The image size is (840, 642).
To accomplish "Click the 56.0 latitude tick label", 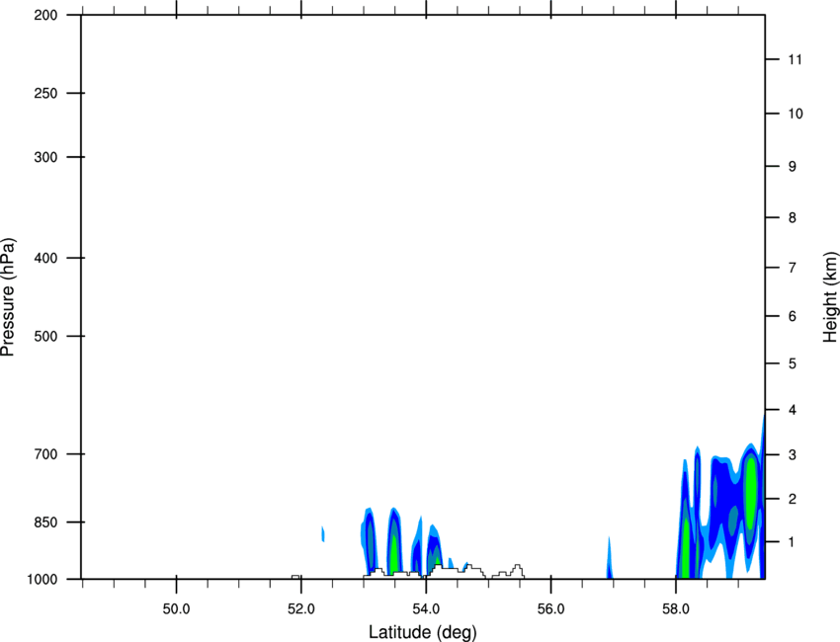I will click(x=550, y=609).
